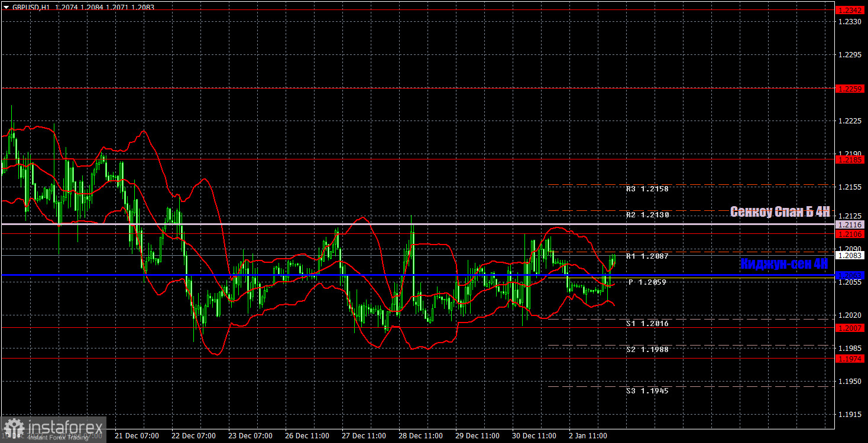
Task: Select the S3 1.1945 pivot label
Action: (647, 391)
